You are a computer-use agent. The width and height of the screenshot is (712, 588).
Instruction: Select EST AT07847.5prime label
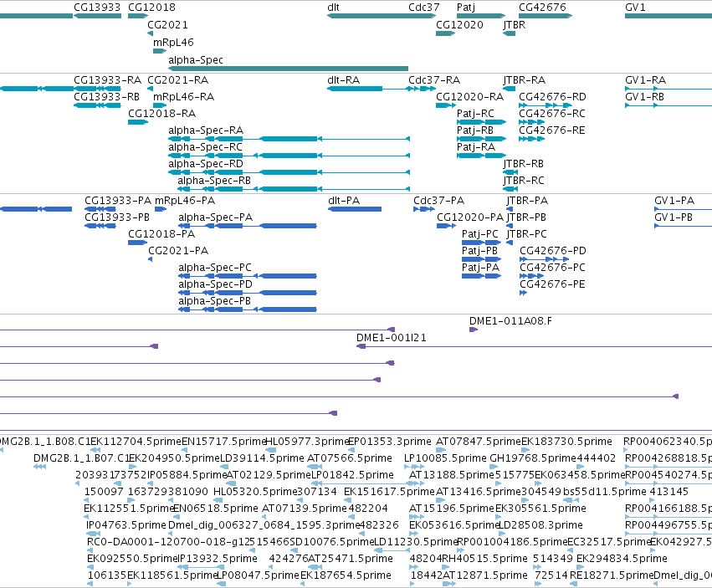coord(479,442)
